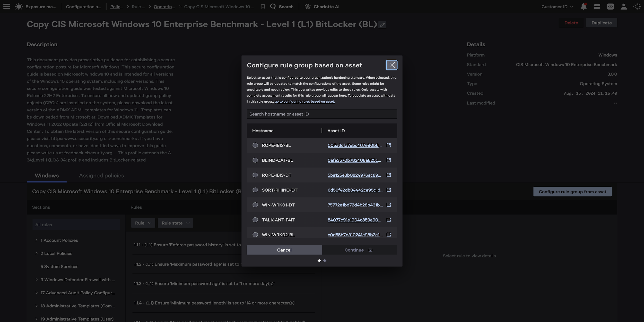Close the Configure rule group dialog

point(392,65)
